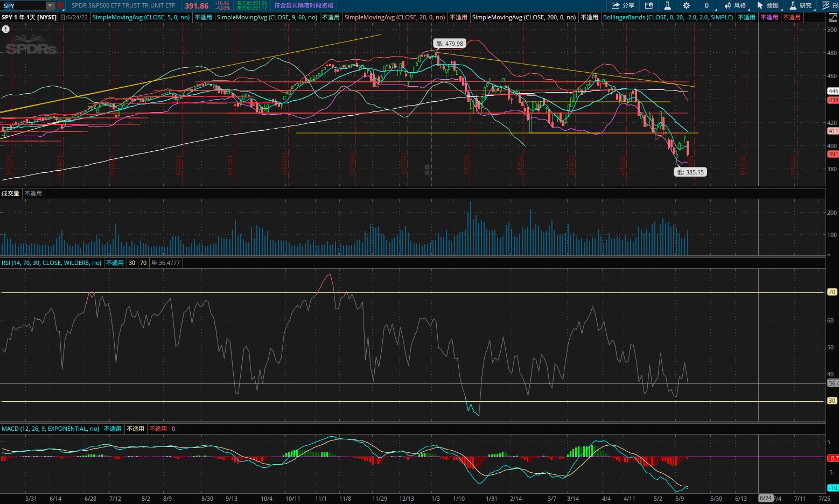Image resolution: width=839 pixels, height=504 pixels.
Task: Click the 70 level tag on RSI axis
Action: pos(832,292)
